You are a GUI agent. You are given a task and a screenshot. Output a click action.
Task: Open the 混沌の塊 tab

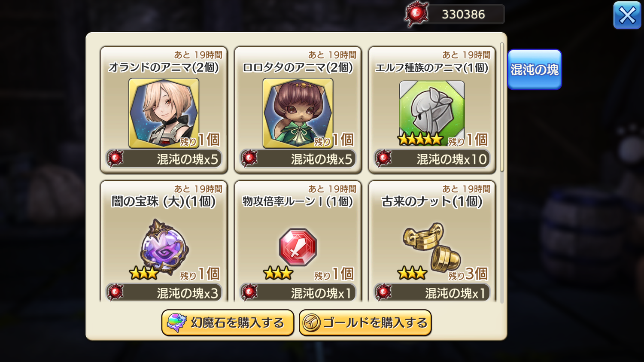tap(535, 70)
